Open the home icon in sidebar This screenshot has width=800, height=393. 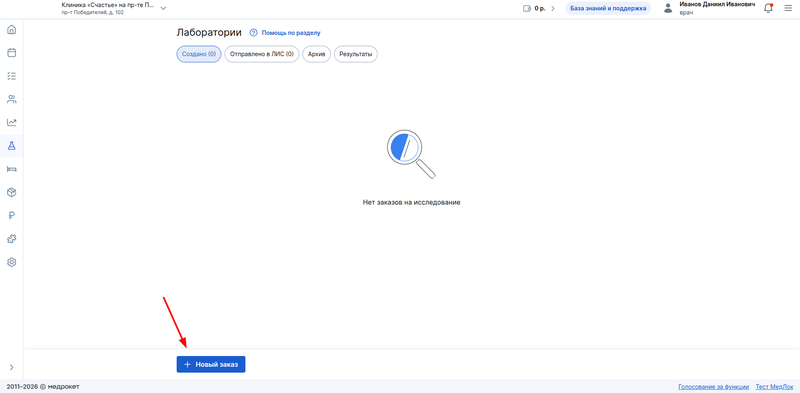[x=11, y=30]
